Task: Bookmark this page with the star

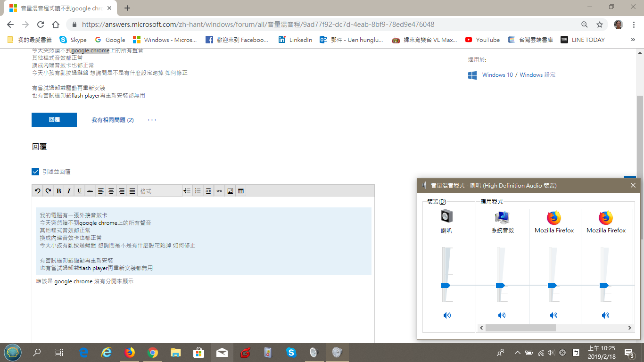Action: pyautogui.click(x=600, y=25)
